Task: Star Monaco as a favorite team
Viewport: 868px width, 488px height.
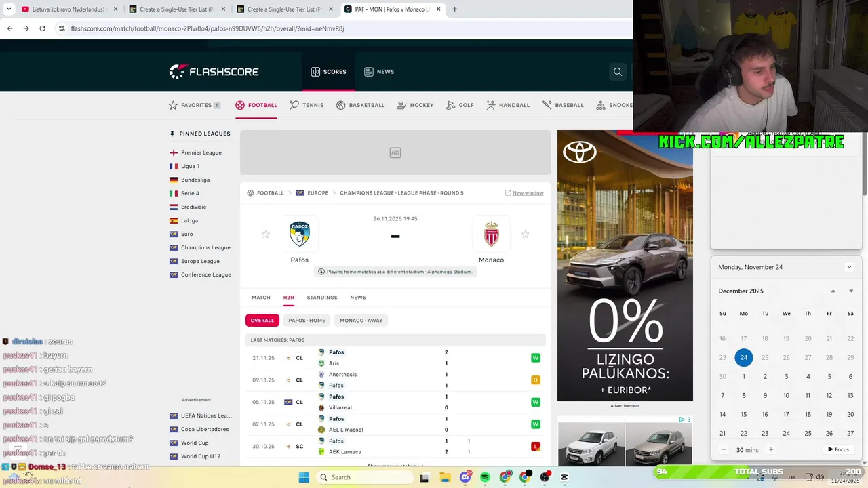Action: pos(525,235)
